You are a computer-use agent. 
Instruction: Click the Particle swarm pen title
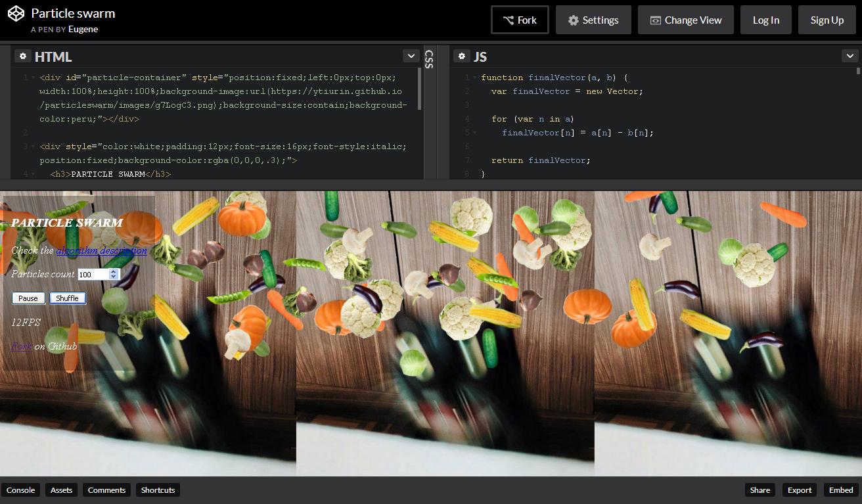click(x=73, y=13)
